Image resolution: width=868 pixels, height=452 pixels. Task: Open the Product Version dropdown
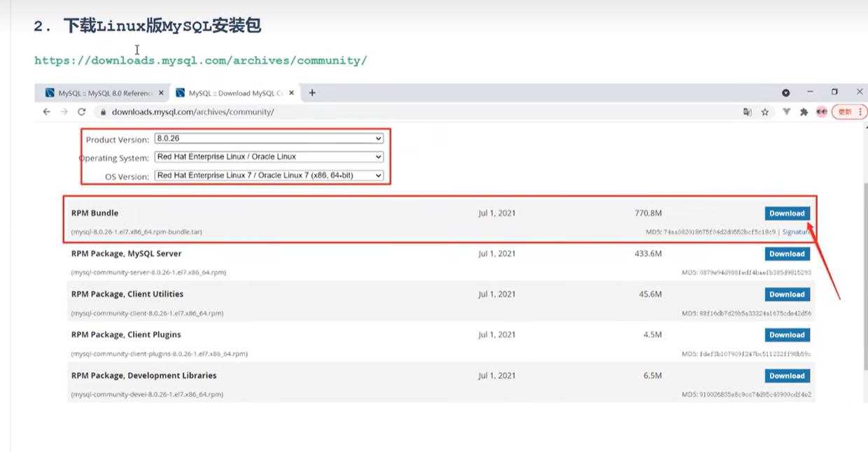pos(269,139)
